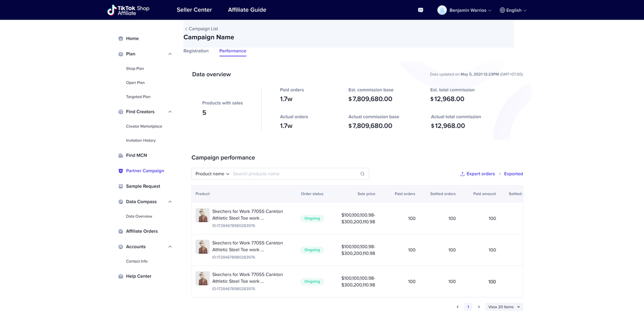Viewport: 644px width, 323px height.
Task: Open the Exported link
Action: tap(513, 174)
